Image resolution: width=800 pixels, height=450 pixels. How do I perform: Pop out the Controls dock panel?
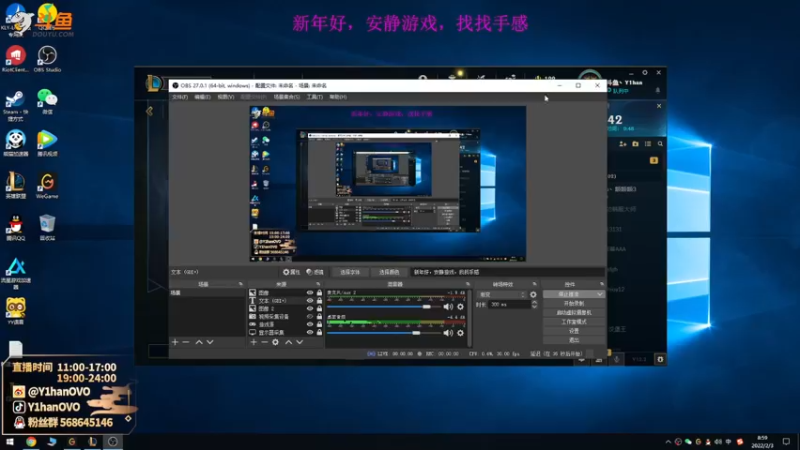pyautogui.click(x=602, y=284)
